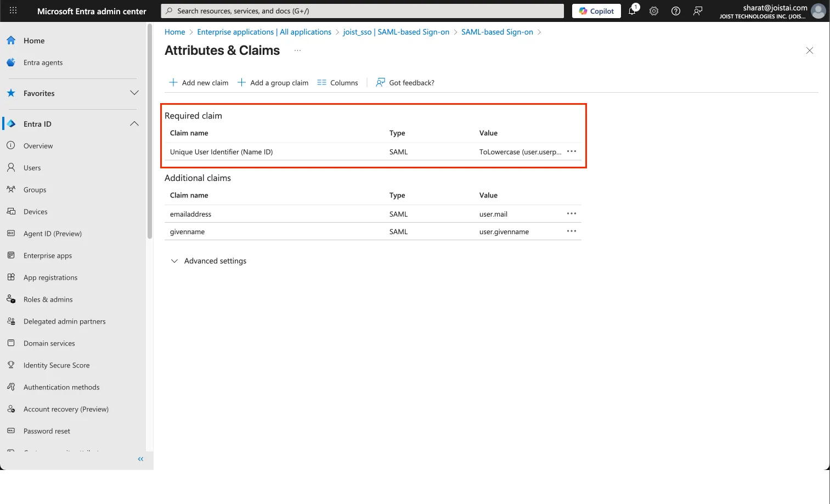Click the Agent ID (Preview) icon

pos(11,233)
